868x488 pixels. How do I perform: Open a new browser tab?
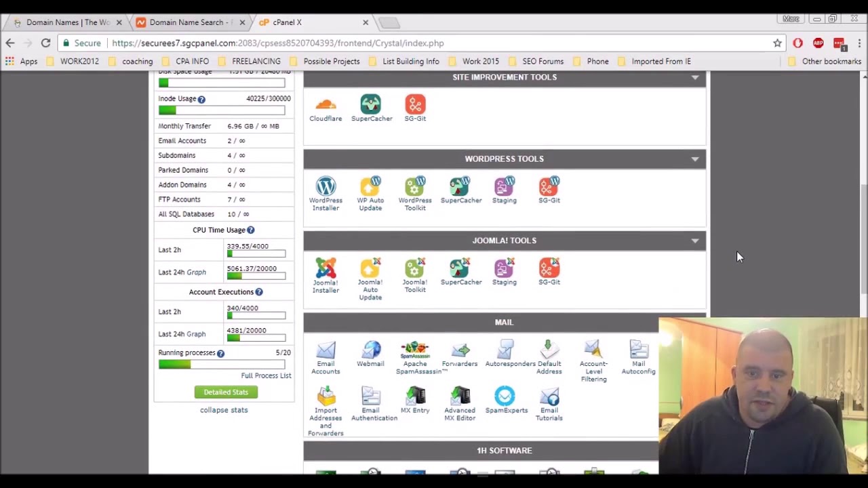point(389,23)
